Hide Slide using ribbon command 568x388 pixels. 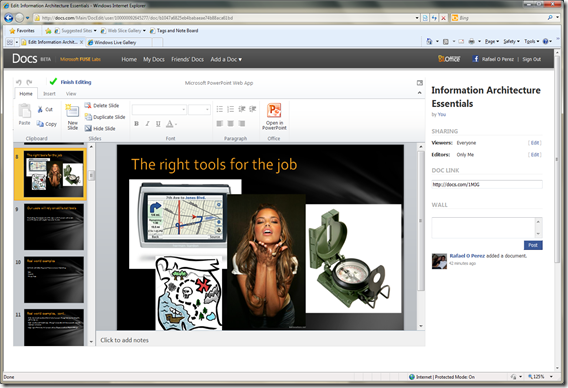100,128
